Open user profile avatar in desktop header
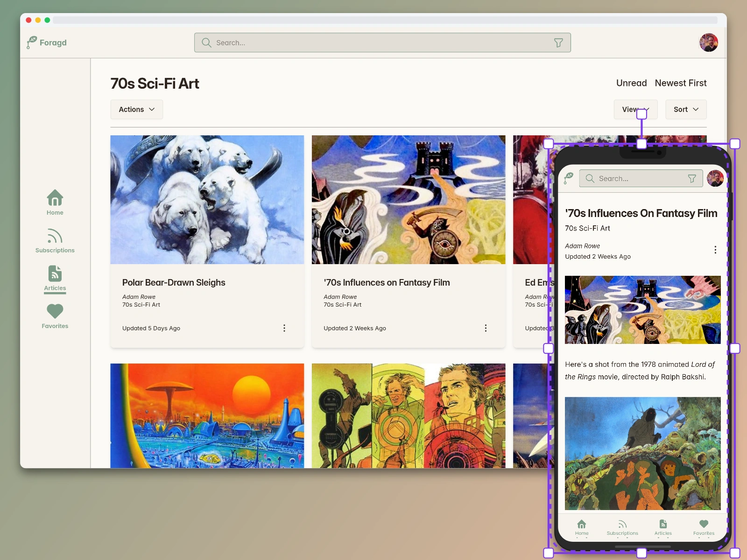The image size is (747, 560). (x=708, y=42)
